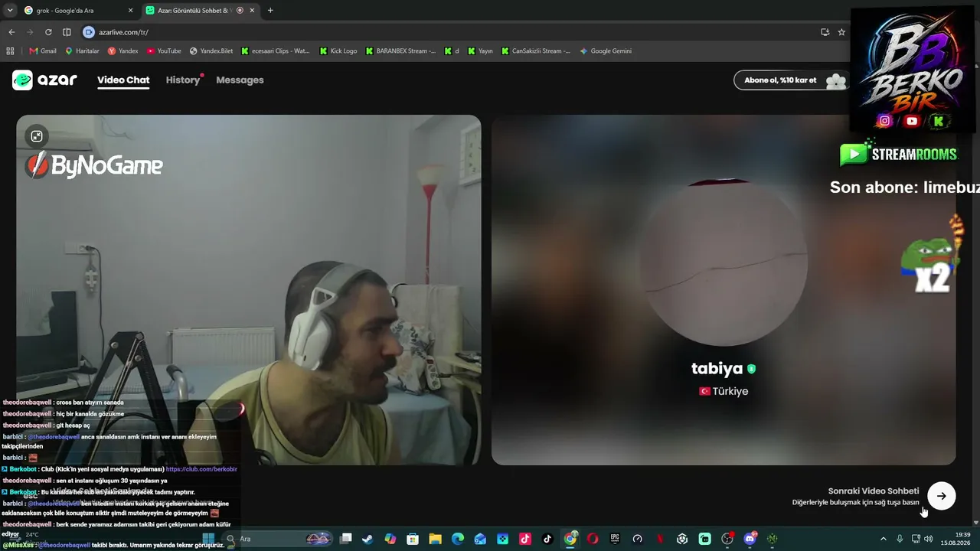
Task: Open the Kick Logo bookmark
Action: (x=338, y=51)
